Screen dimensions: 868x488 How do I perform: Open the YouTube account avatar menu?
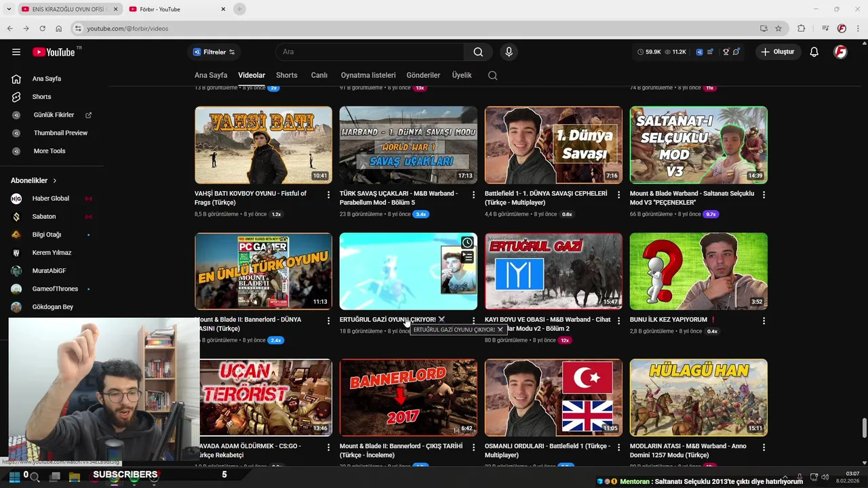tap(840, 52)
